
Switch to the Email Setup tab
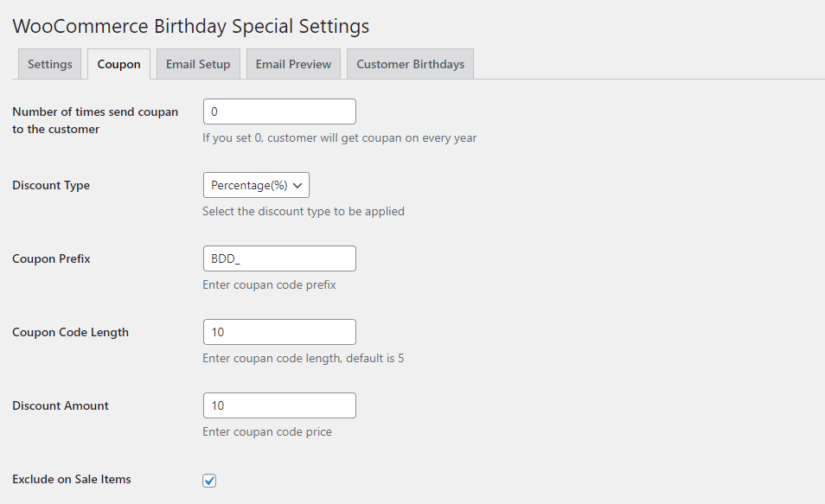tap(198, 64)
